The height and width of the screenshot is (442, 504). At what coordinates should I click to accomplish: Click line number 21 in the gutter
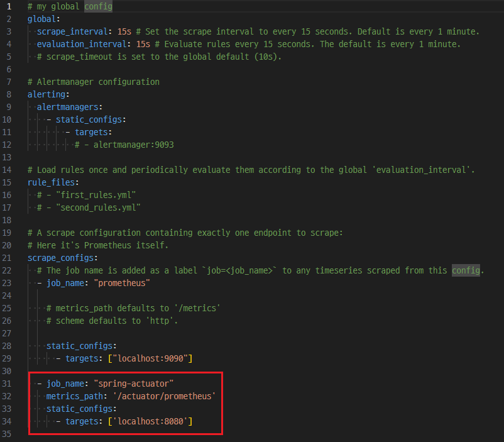[7, 258]
